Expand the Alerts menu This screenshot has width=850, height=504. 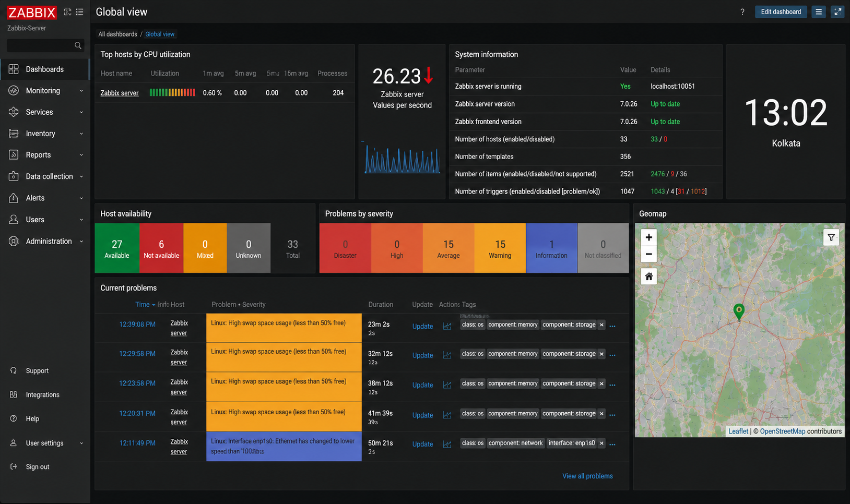click(45, 198)
